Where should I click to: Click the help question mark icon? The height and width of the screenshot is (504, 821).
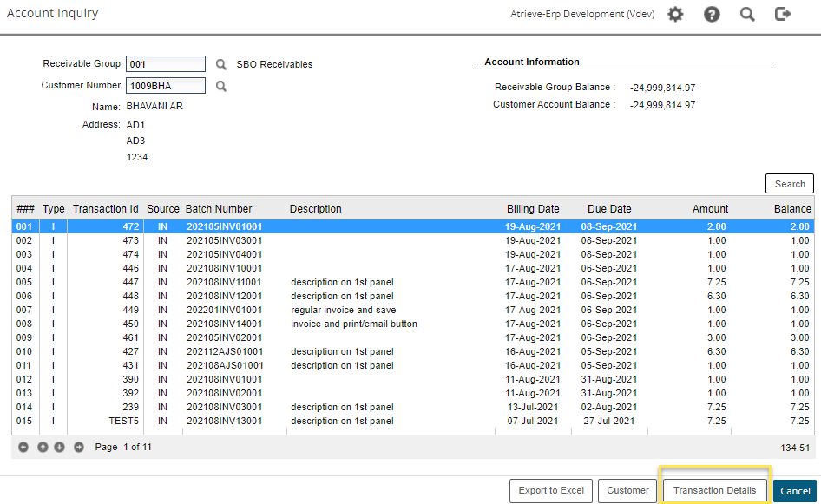tap(712, 14)
